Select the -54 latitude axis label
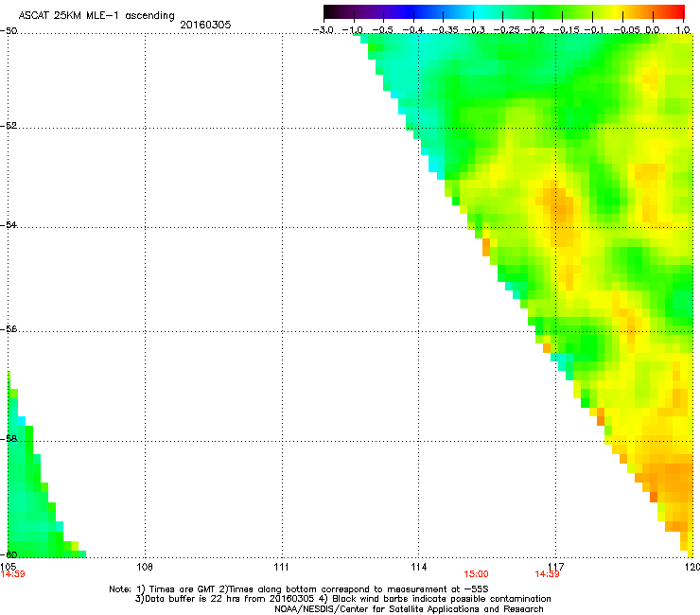Viewport: 700px width, 615px height. 9,225
